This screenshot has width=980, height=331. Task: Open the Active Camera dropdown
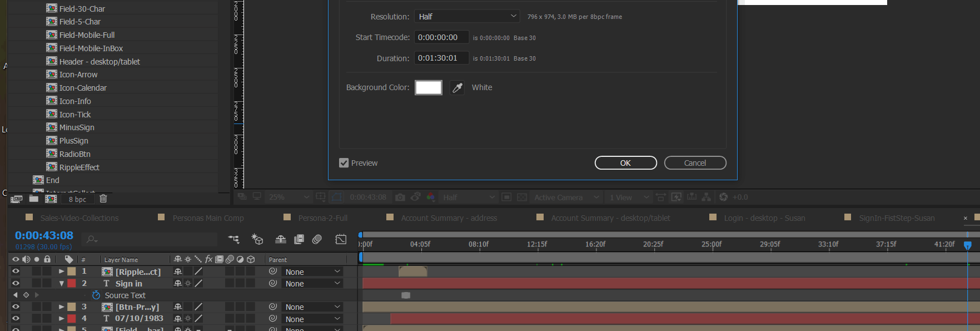[566, 197]
